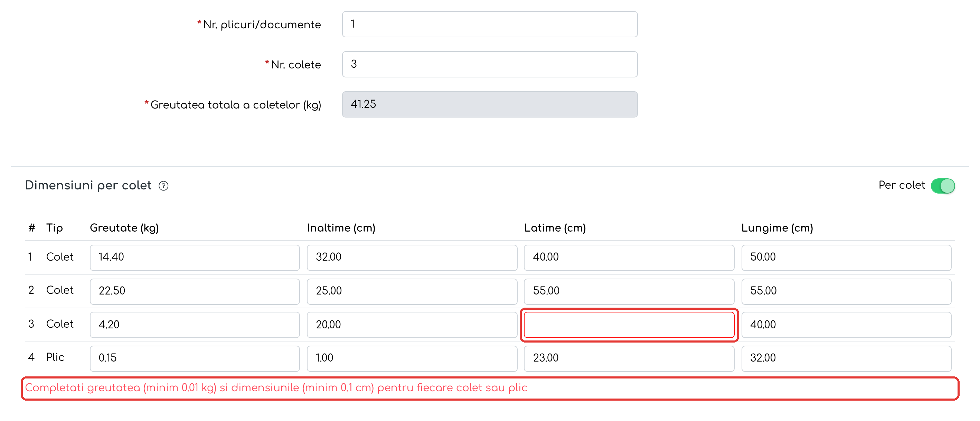Select the Plic type label in row 4

click(55, 357)
